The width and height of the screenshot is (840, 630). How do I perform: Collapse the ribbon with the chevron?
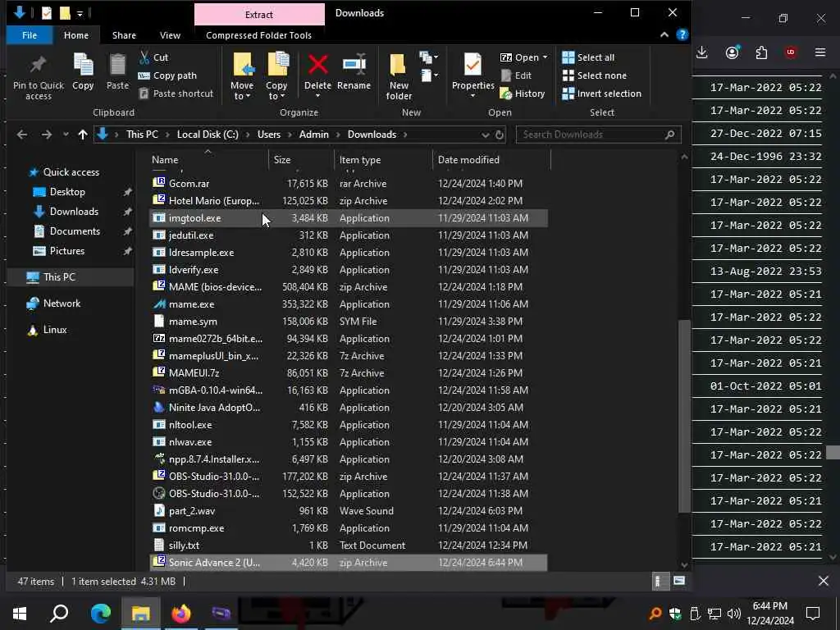click(x=664, y=34)
